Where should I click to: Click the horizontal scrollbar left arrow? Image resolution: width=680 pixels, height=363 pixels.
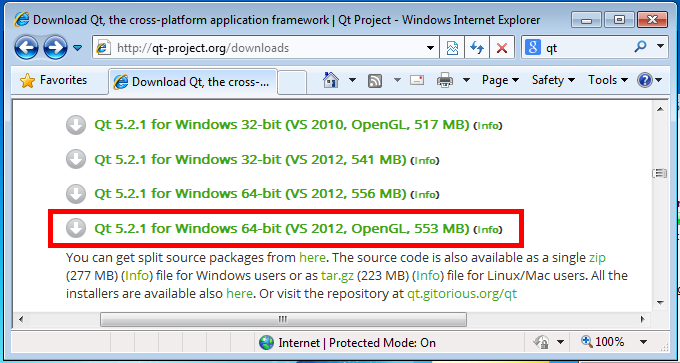tap(20, 320)
